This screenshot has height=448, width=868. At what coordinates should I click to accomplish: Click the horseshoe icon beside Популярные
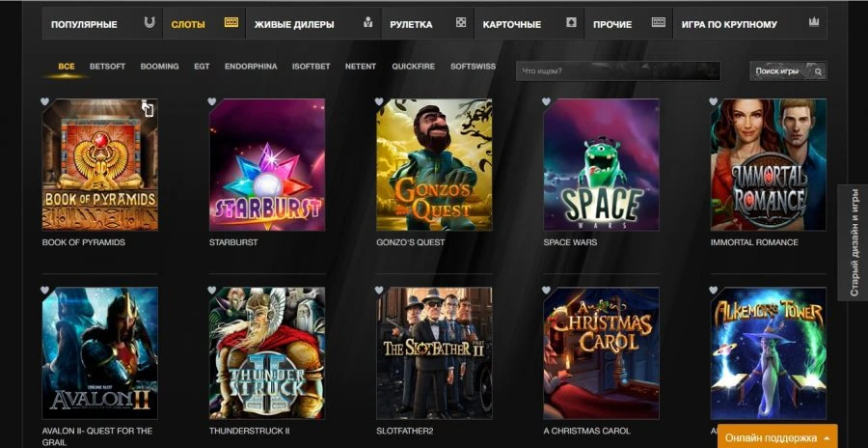149,23
